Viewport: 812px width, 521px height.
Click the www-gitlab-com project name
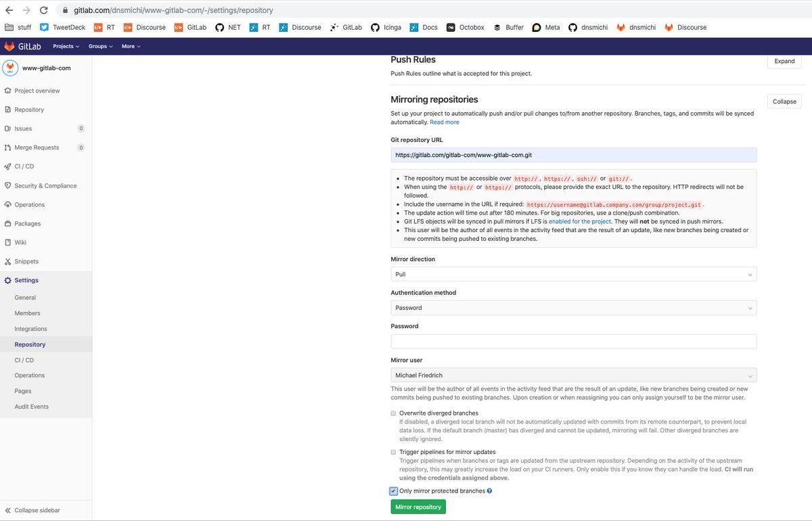[x=47, y=68]
